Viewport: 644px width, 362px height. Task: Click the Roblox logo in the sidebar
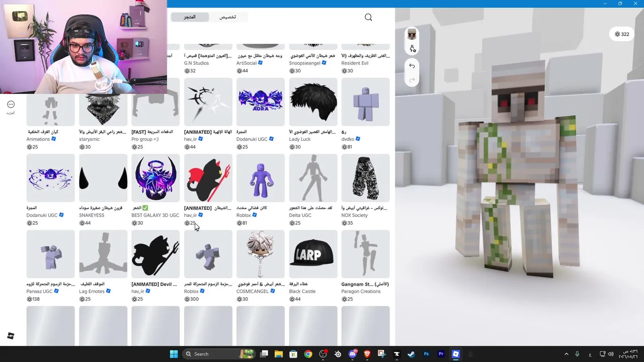(11, 336)
